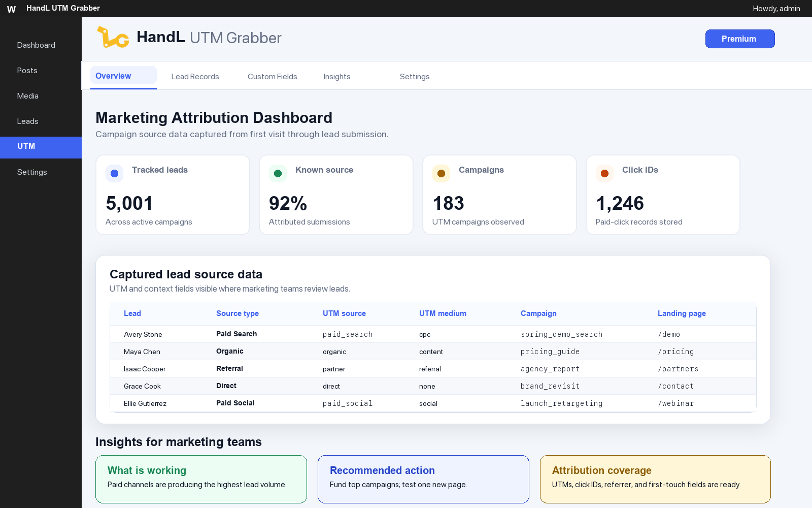Select the Avery Stone lead row

tap(433, 334)
